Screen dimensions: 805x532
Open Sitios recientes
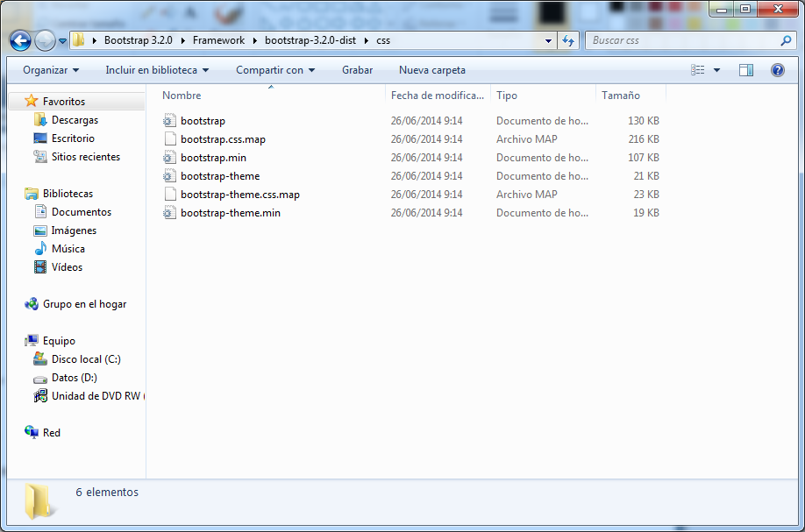click(x=86, y=157)
